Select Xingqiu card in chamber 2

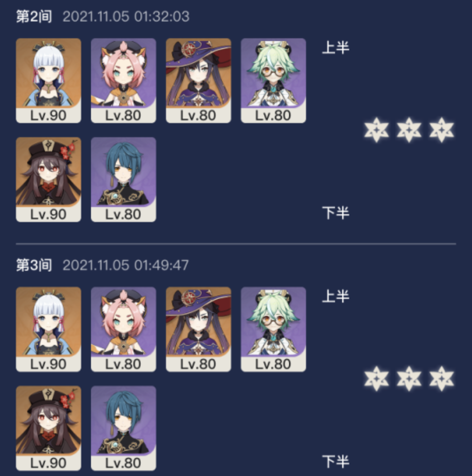[x=123, y=179]
